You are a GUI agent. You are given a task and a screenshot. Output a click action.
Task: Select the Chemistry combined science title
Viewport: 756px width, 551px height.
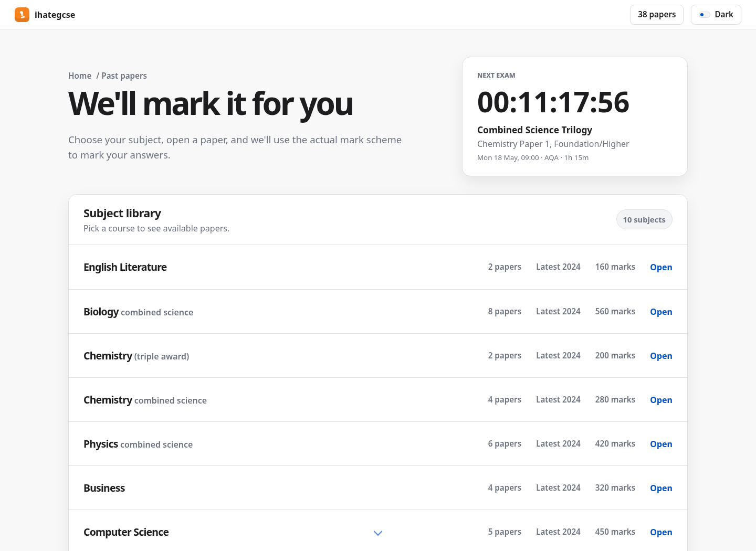[145, 400]
